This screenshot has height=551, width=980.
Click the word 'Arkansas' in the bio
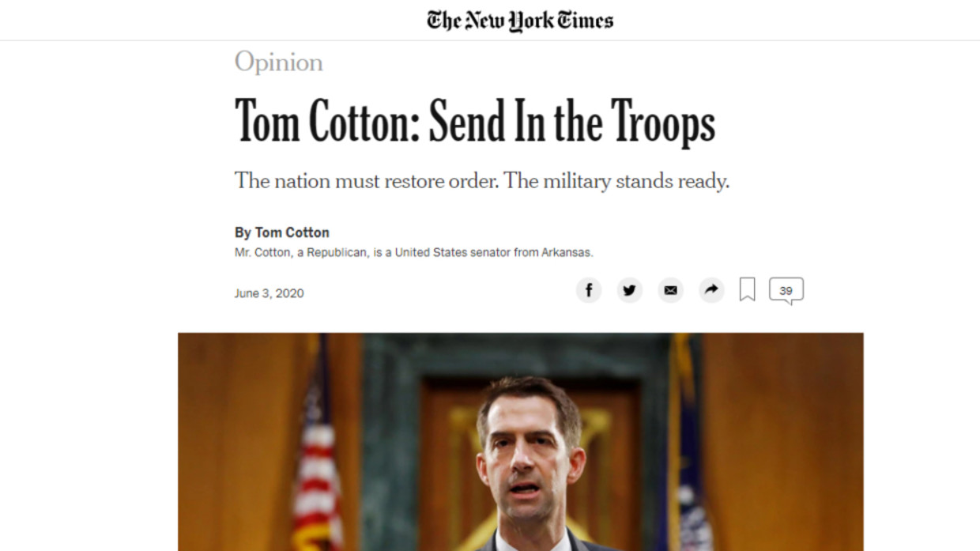567,253
